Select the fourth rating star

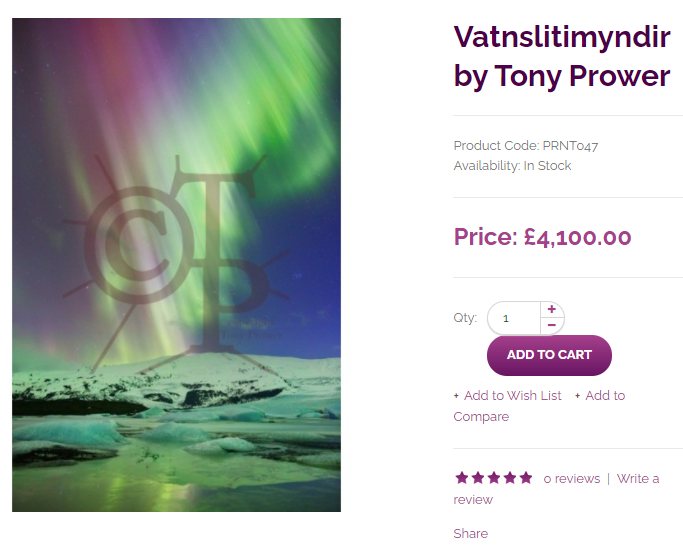pyautogui.click(x=510, y=478)
